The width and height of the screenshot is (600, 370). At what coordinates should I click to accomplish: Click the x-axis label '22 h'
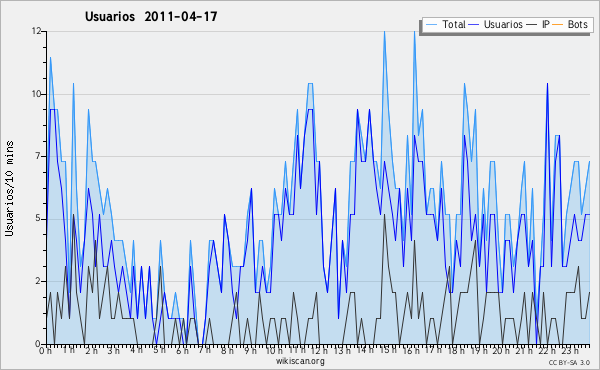point(547,350)
